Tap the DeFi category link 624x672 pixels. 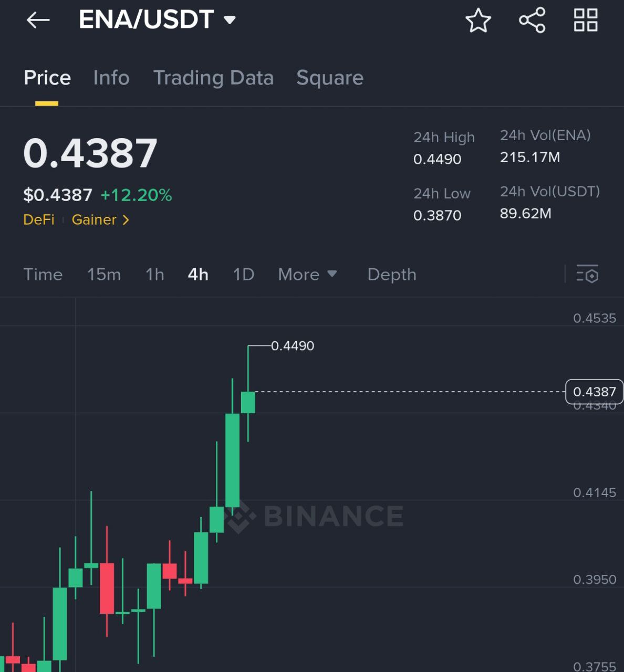click(x=39, y=219)
